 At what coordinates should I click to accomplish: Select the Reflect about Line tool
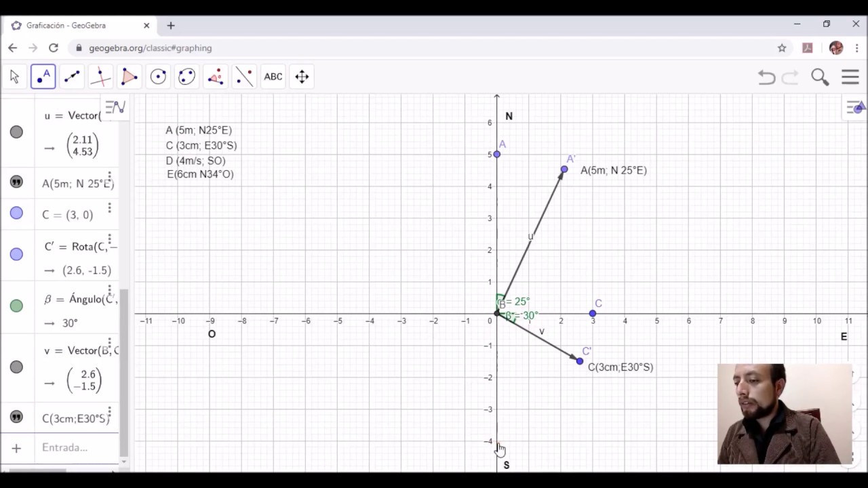(244, 77)
